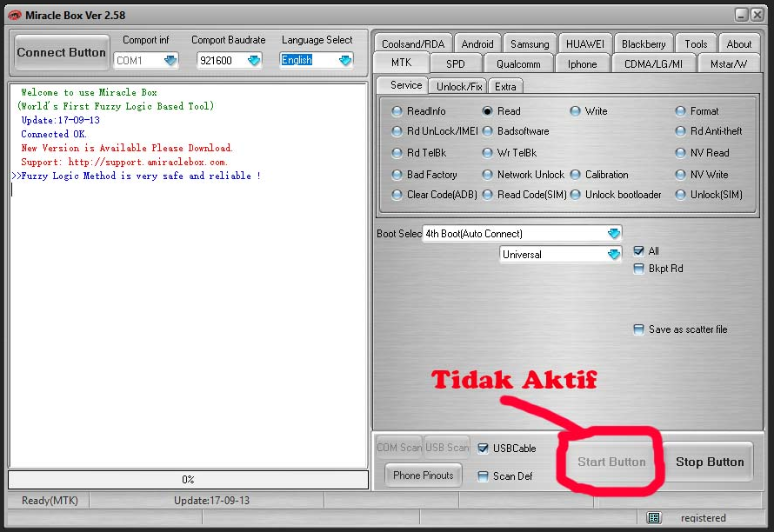Screen dimensions: 774x532
Task: Click the Update:17-09-13 status bar entry
Action: coord(212,501)
